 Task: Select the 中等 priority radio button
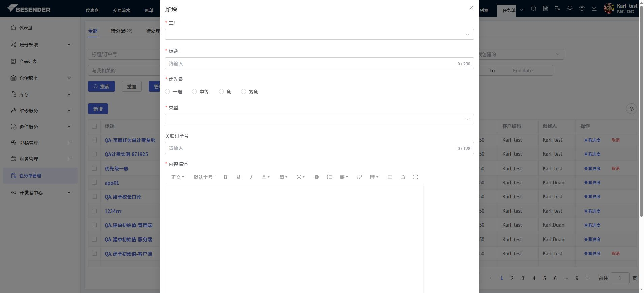point(194,91)
